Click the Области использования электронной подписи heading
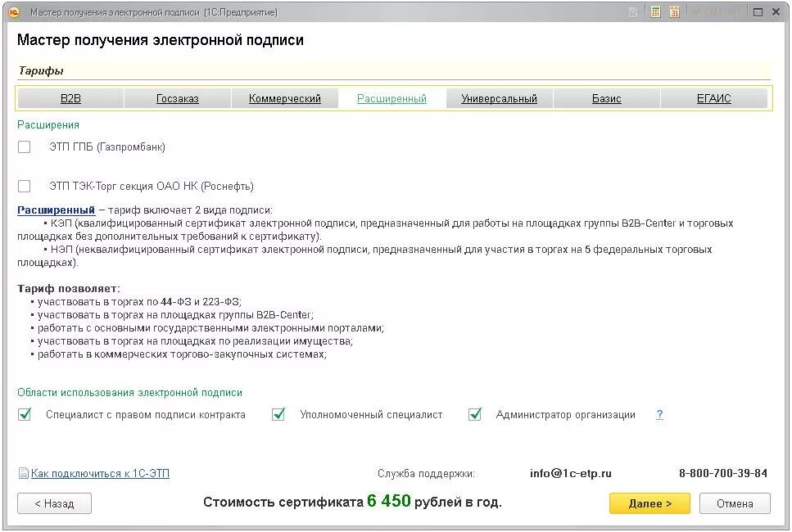 (x=129, y=393)
